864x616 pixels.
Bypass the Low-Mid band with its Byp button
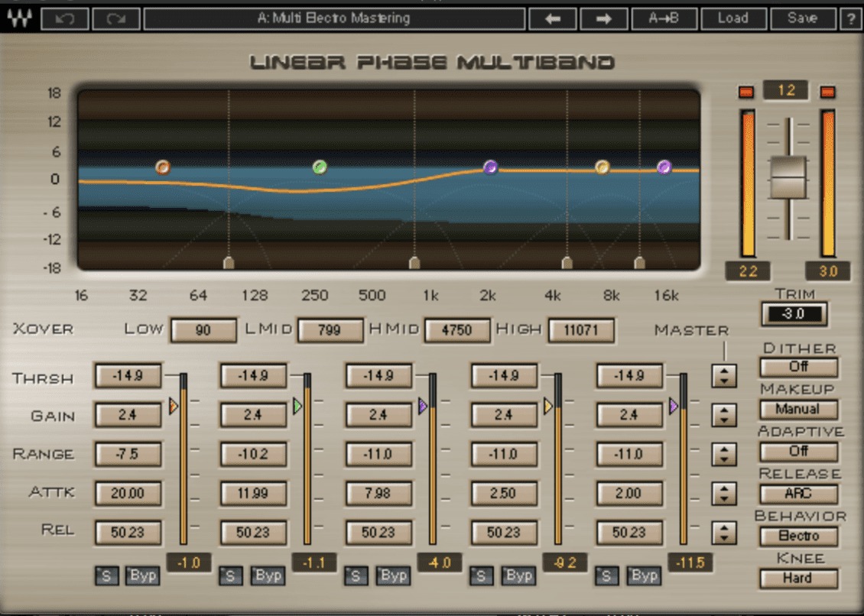tap(268, 575)
